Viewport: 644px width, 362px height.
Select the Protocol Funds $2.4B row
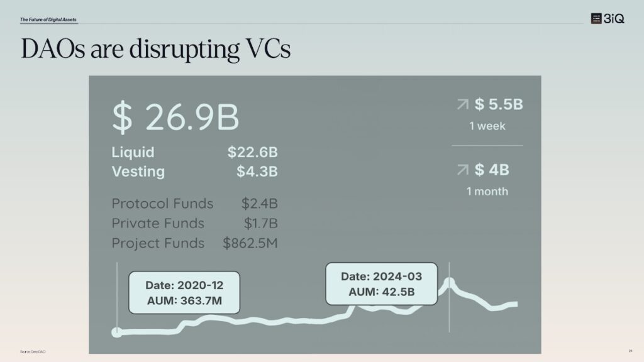click(195, 204)
